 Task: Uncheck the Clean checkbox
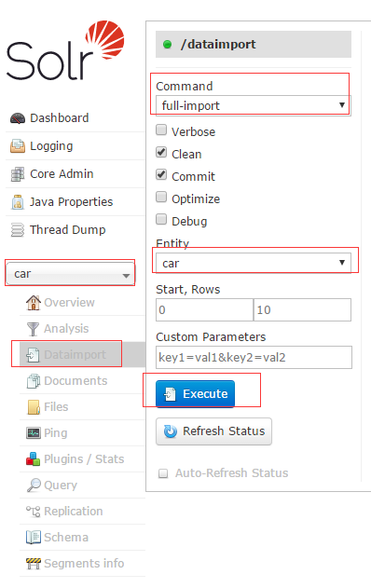[161, 152]
